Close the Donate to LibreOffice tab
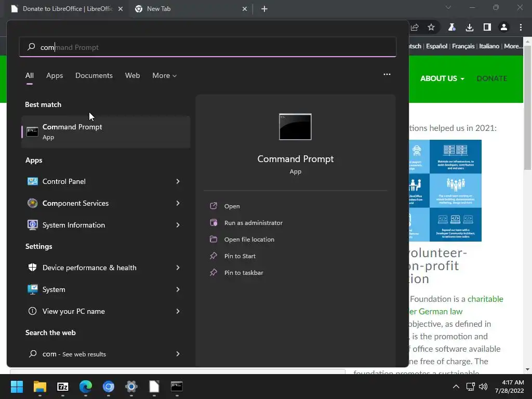Screen dimensions: 532x399 [121, 9]
